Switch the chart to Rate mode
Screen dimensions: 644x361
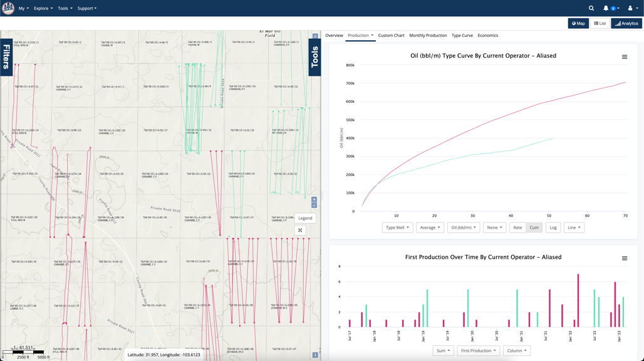[x=517, y=228]
